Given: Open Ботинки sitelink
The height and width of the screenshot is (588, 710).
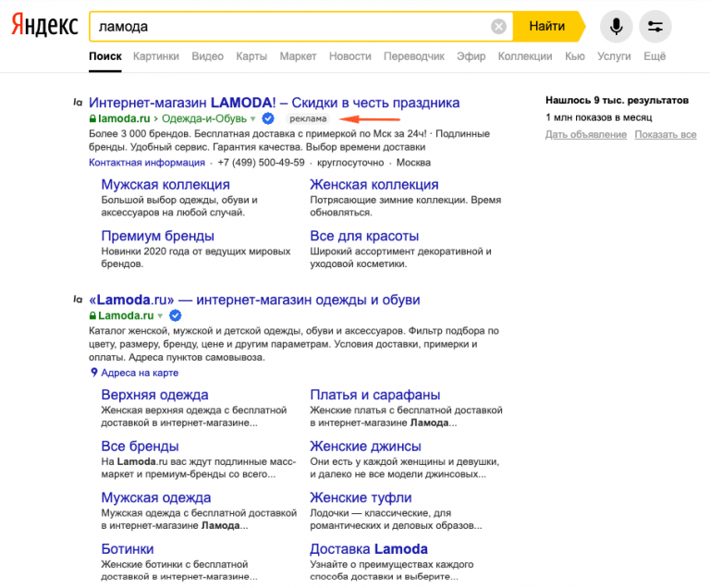Looking at the screenshot, I should 128,549.
